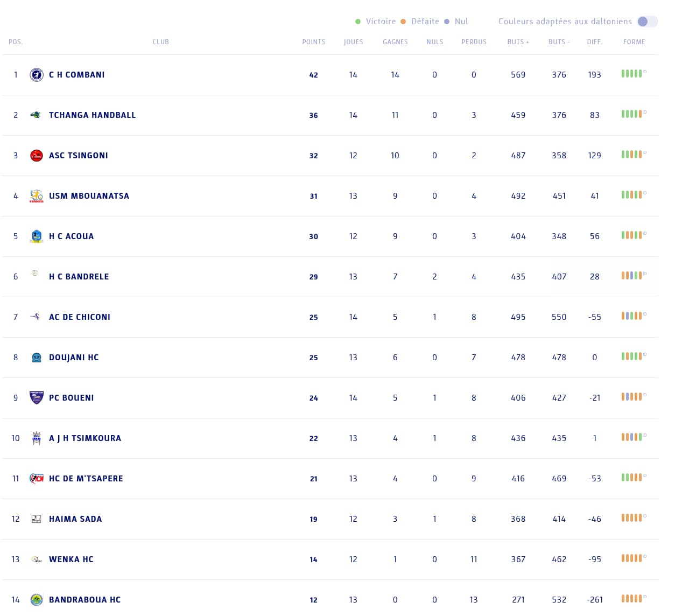
Task: Click the USM Mbouanatsa club logo
Action: point(37,196)
